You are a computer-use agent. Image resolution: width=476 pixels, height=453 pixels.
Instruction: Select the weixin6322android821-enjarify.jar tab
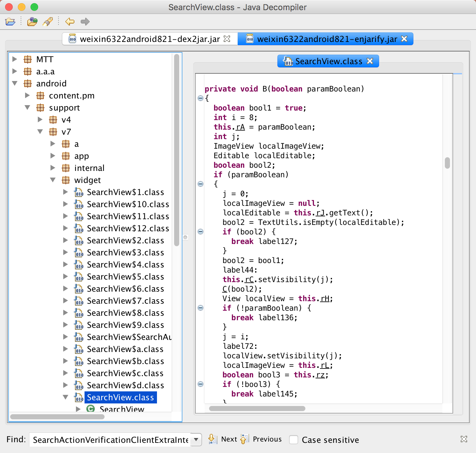pyautogui.click(x=327, y=39)
